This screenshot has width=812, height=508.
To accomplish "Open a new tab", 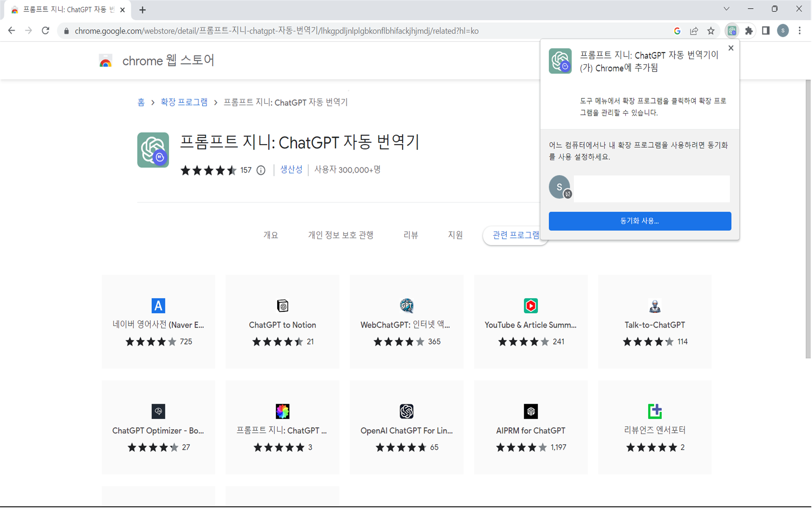I will pyautogui.click(x=143, y=10).
